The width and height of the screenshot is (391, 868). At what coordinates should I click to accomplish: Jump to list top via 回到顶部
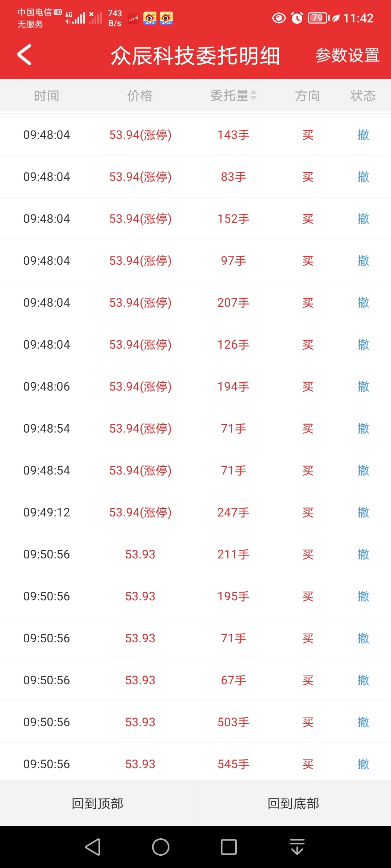click(x=98, y=803)
